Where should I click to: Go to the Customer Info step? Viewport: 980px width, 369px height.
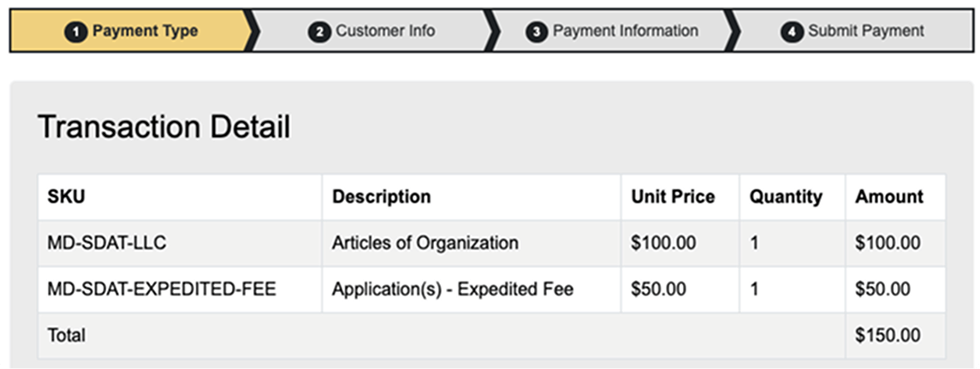coord(372,31)
